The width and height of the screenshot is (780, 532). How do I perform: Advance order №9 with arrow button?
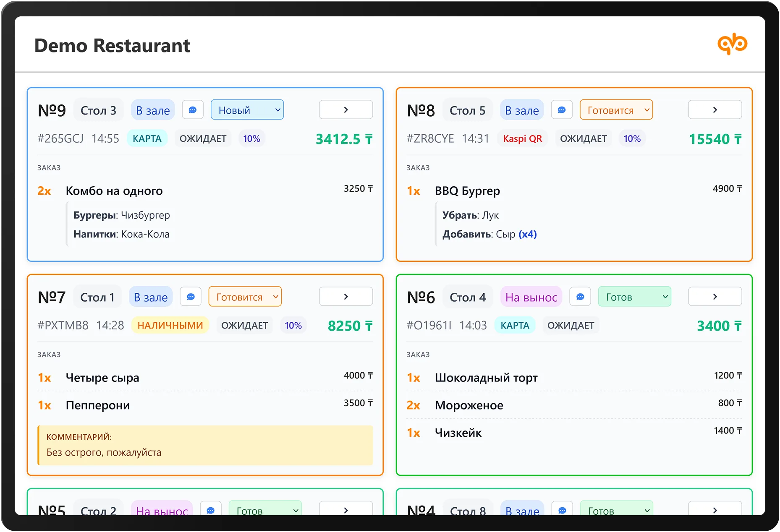coord(346,110)
